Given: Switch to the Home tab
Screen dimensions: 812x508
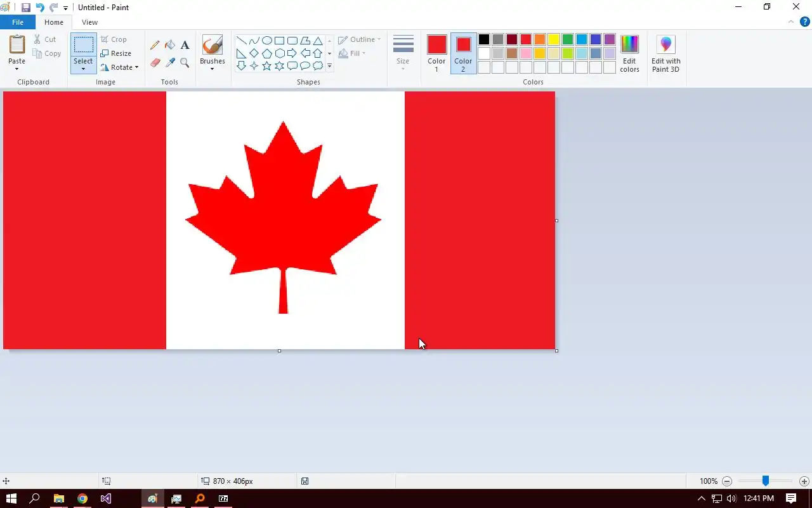Looking at the screenshot, I should (x=54, y=22).
